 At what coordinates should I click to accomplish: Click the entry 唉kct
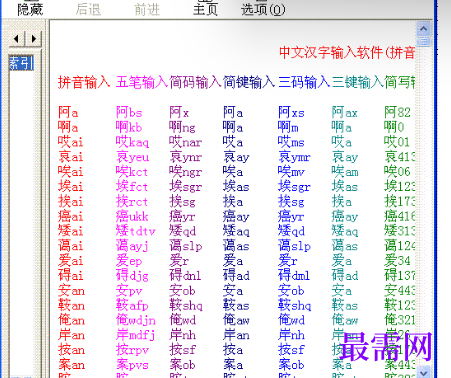(x=132, y=172)
